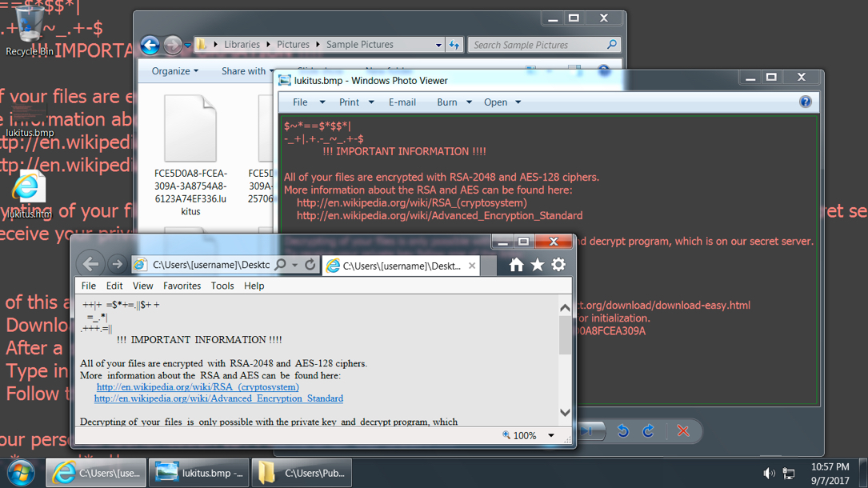Switch to the lukitus.bmp taskbar button

(x=199, y=473)
